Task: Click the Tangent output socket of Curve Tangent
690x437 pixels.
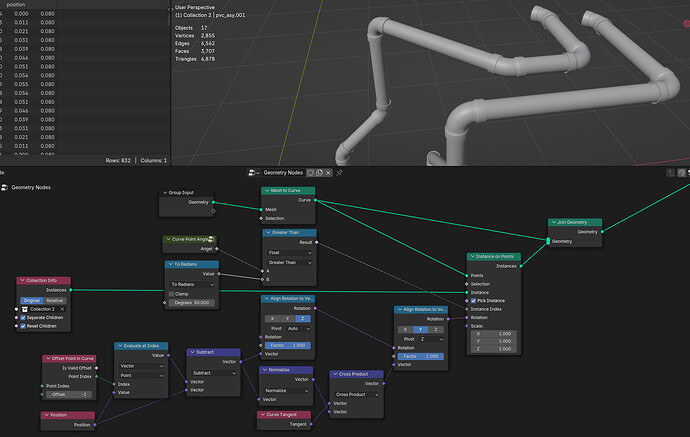Action: pyautogui.click(x=311, y=424)
